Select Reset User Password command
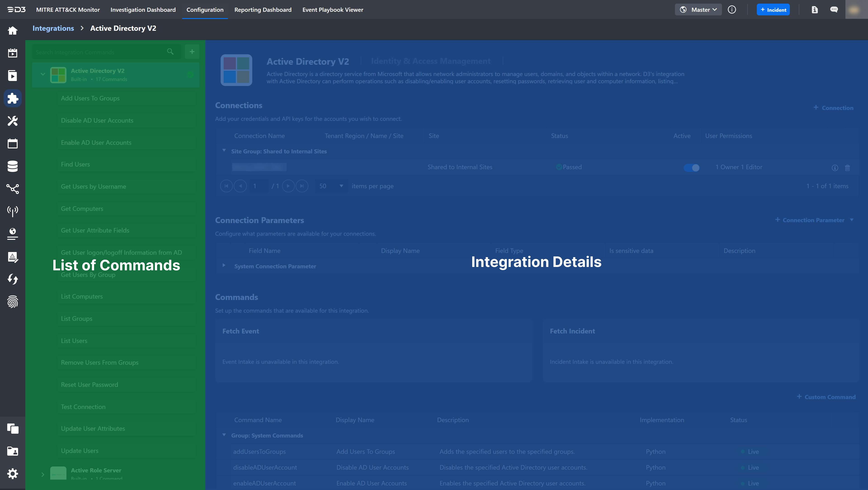 (x=89, y=384)
